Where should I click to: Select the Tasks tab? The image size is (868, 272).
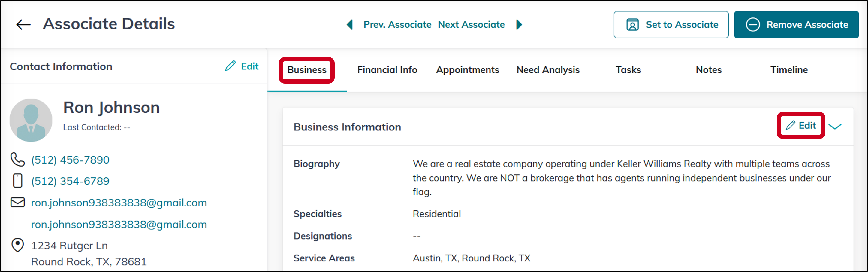point(628,70)
